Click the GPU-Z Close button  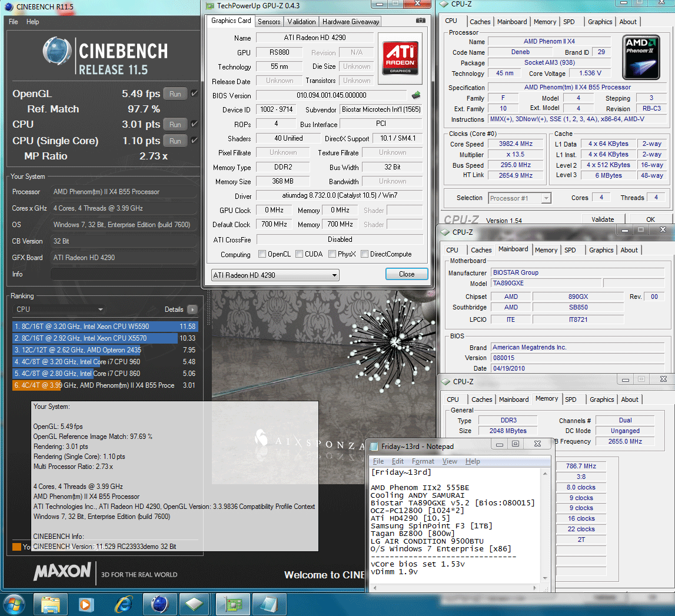point(407,274)
